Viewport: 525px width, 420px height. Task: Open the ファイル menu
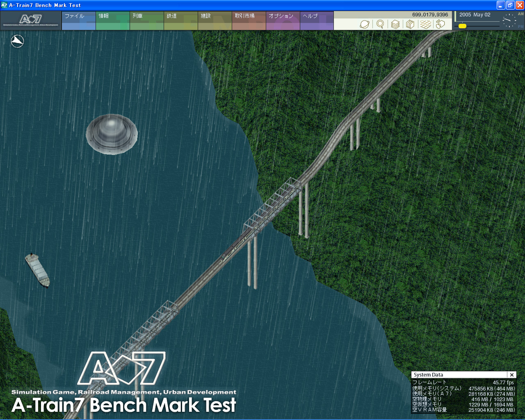coord(79,21)
